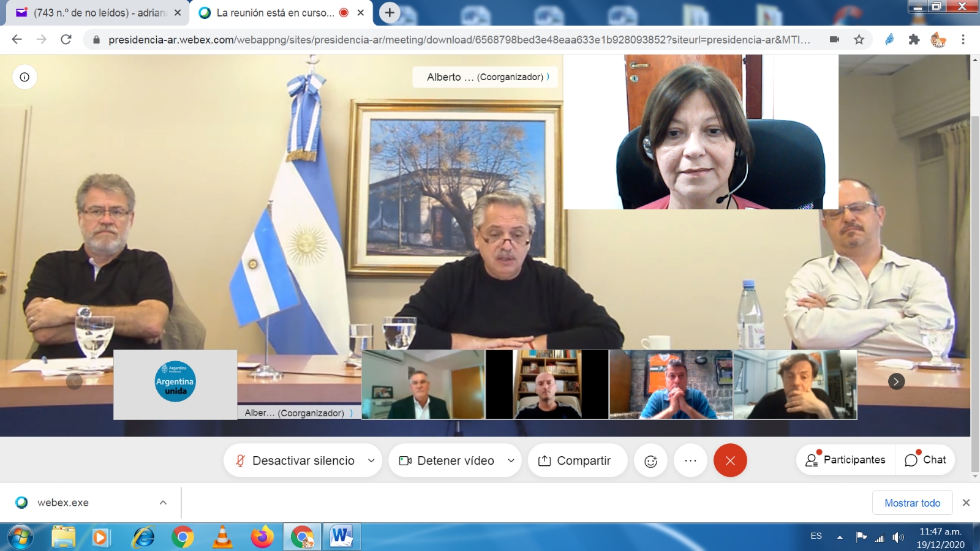Viewport: 980px width, 551px height.
Task: Open the more options ellipsis button
Action: [x=690, y=461]
